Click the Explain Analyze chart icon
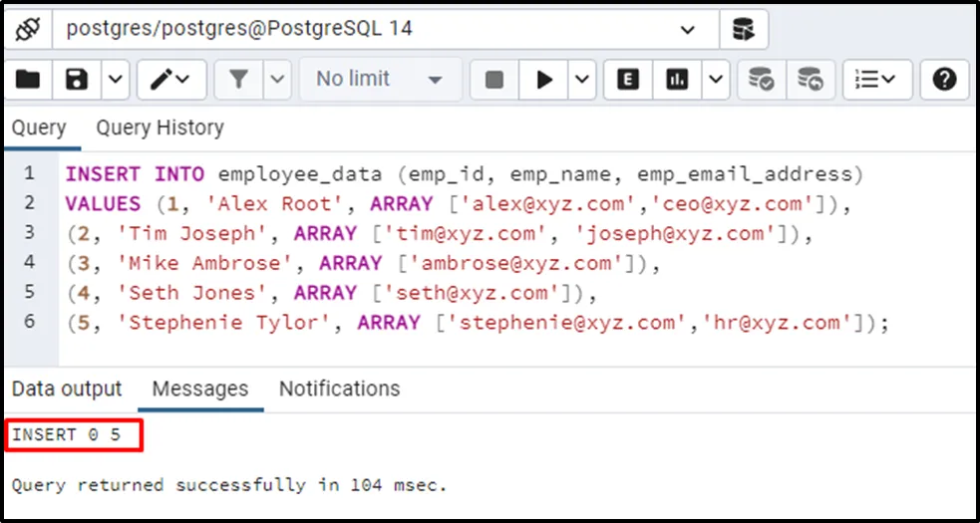The image size is (980, 523). 678,80
